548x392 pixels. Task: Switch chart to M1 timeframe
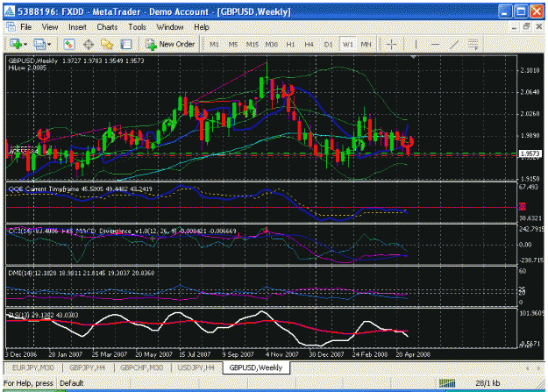pos(214,45)
